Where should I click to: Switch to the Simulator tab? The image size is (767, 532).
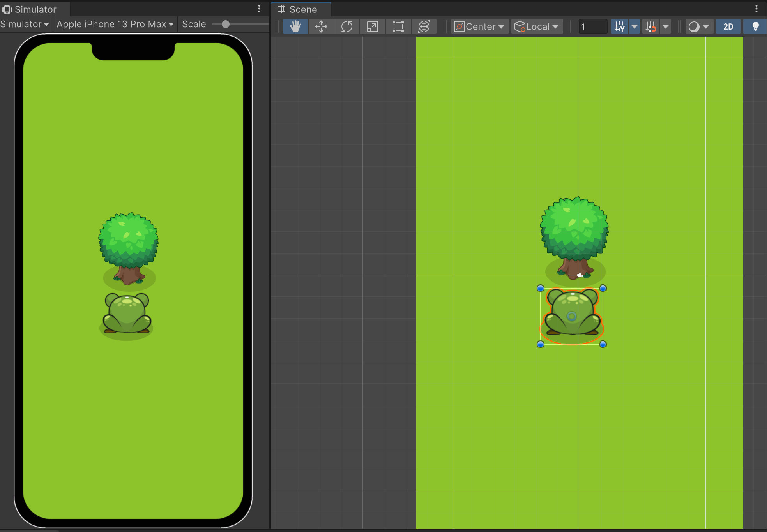34,9
